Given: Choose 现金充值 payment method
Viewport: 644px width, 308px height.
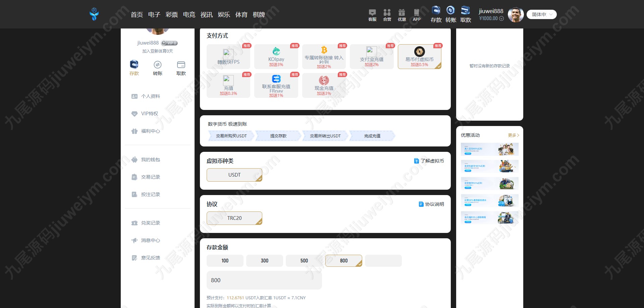Looking at the screenshot, I should 324,85.
